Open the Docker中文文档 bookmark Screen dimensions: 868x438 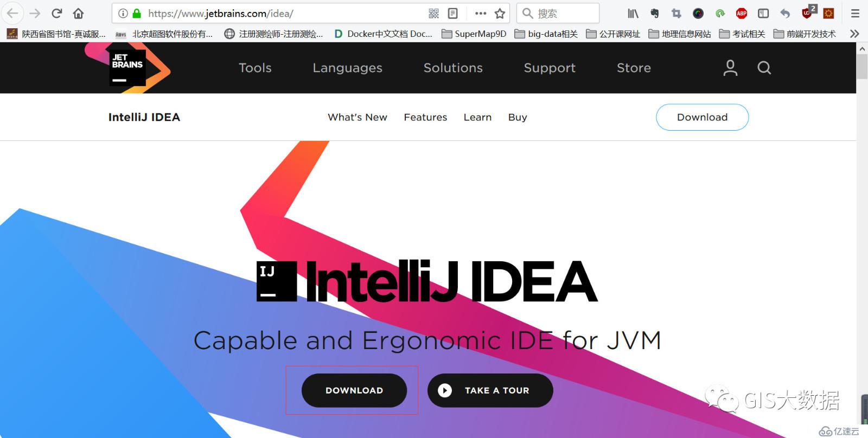click(383, 34)
